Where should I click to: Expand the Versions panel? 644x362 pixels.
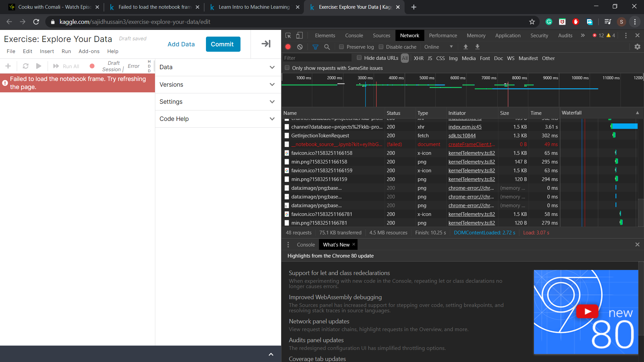click(218, 85)
